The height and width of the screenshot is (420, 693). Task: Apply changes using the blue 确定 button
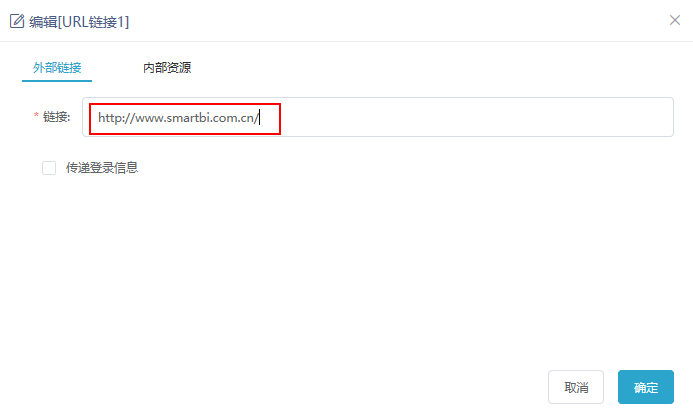click(x=646, y=387)
